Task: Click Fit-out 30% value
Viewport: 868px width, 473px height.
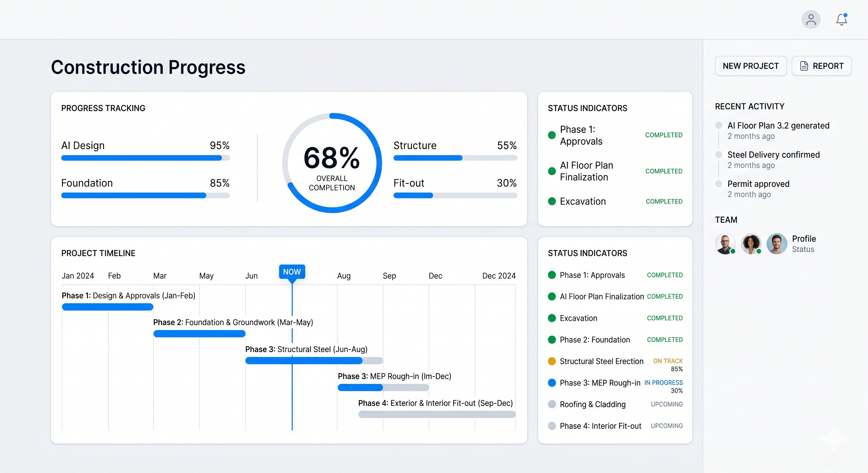Action: tap(507, 183)
